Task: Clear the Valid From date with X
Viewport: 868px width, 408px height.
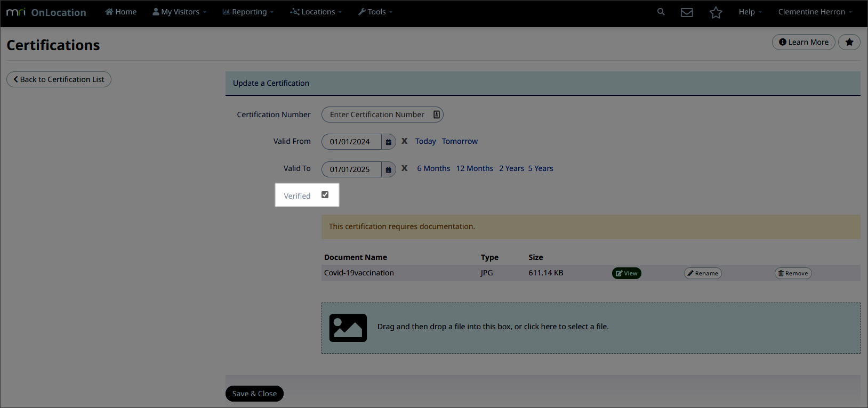Action: pos(405,141)
